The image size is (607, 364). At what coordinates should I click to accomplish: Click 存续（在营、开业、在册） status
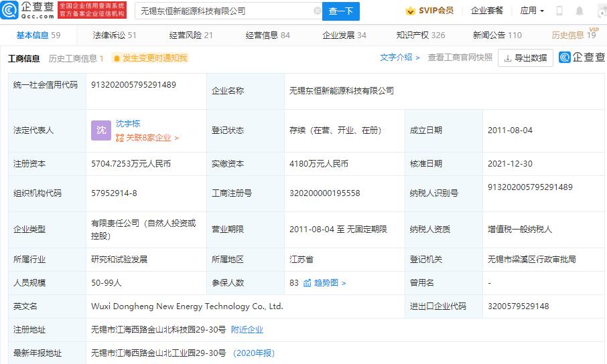(x=337, y=130)
